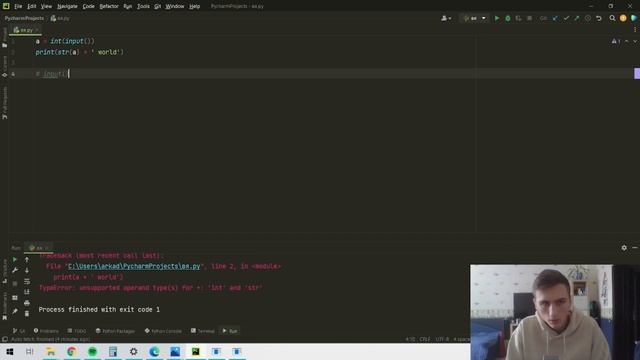The image size is (640, 360).
Task: Open Pull Requests sidebar button
Action: click(4, 103)
